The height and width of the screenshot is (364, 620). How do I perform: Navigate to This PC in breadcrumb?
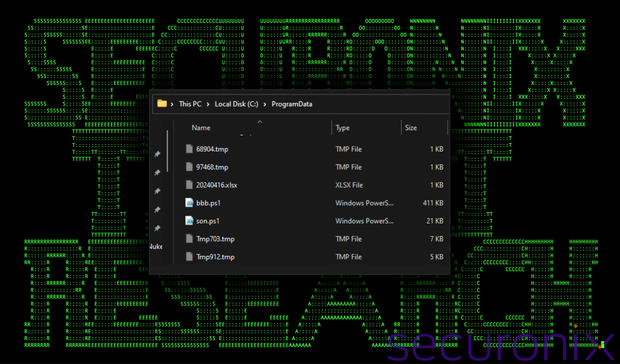click(x=190, y=104)
